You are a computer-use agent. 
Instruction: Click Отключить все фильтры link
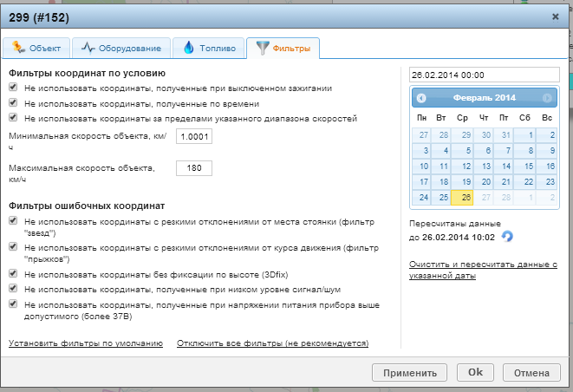point(272,343)
